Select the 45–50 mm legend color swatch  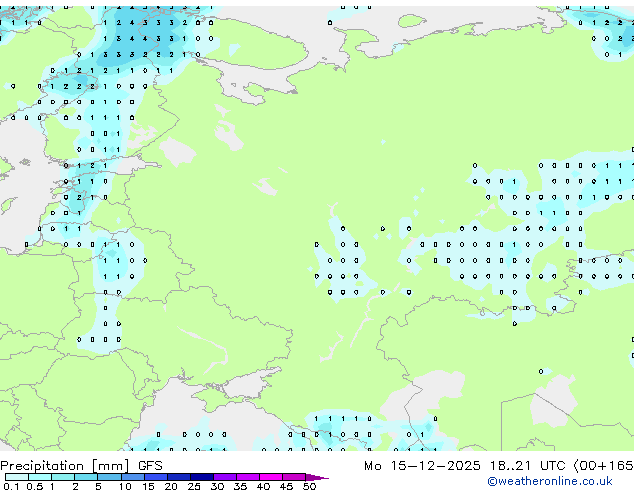[x=294, y=477]
